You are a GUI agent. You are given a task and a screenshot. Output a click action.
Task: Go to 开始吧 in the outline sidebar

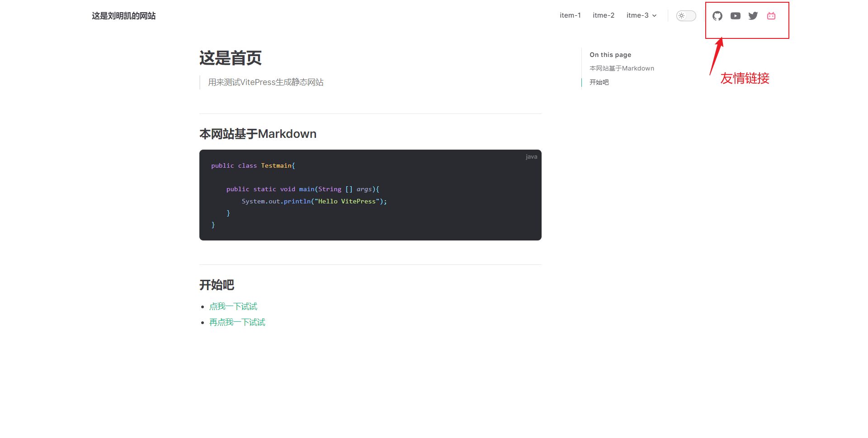pos(599,82)
